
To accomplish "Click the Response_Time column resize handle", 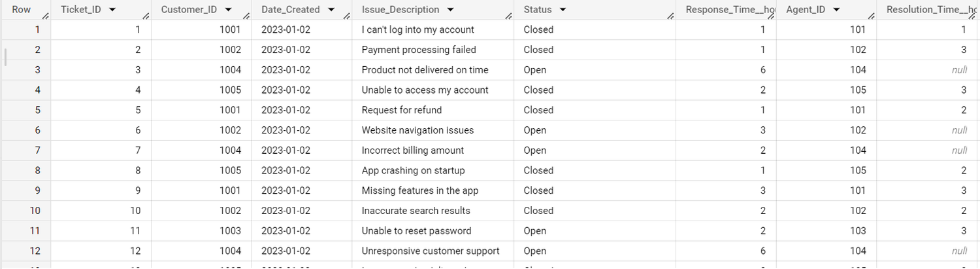I will coord(771,16).
